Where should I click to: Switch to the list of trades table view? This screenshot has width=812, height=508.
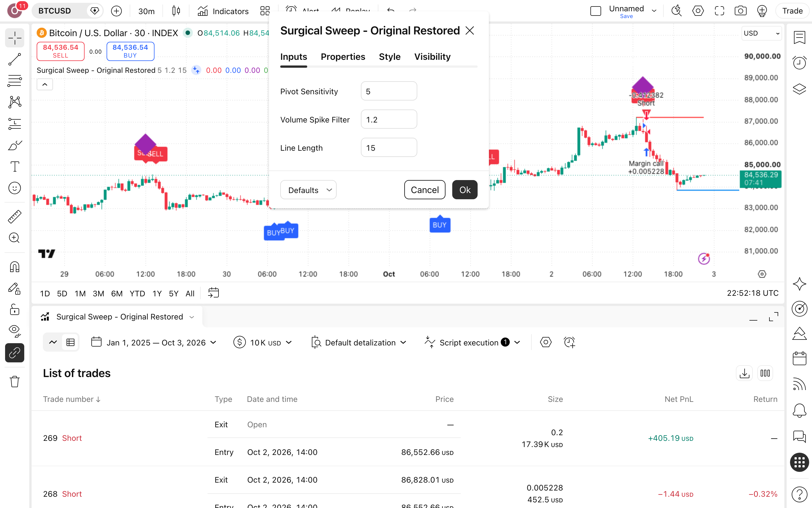(x=70, y=342)
